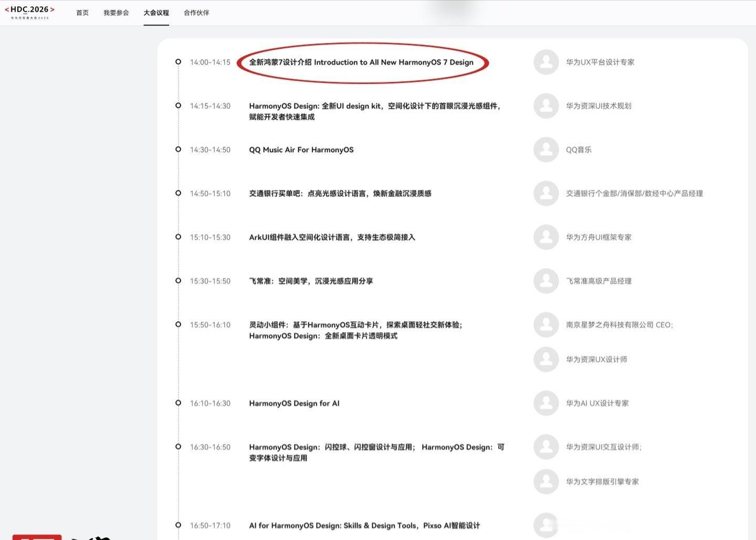Click the time text 15:10-15:30
Image resolution: width=756 pixels, height=540 pixels.
(x=210, y=237)
